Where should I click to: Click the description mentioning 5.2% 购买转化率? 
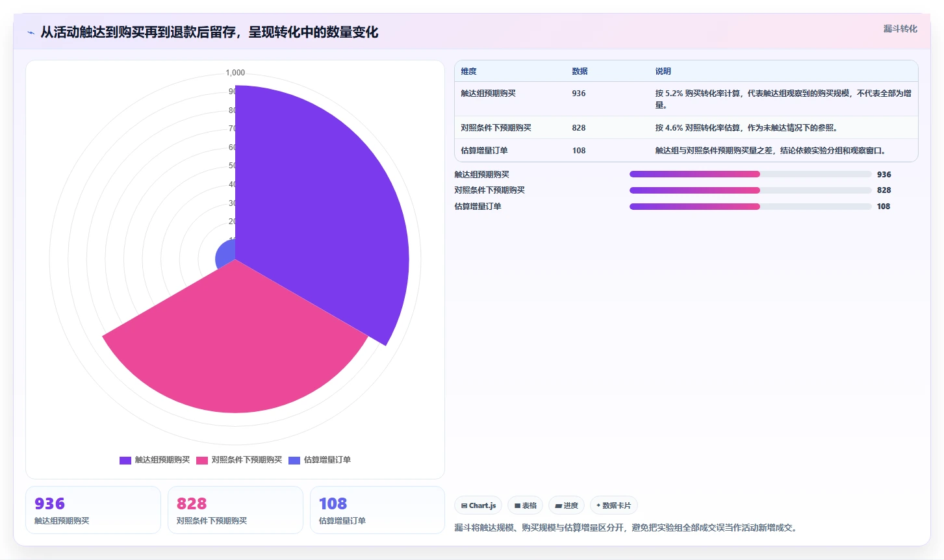pyautogui.click(x=783, y=99)
